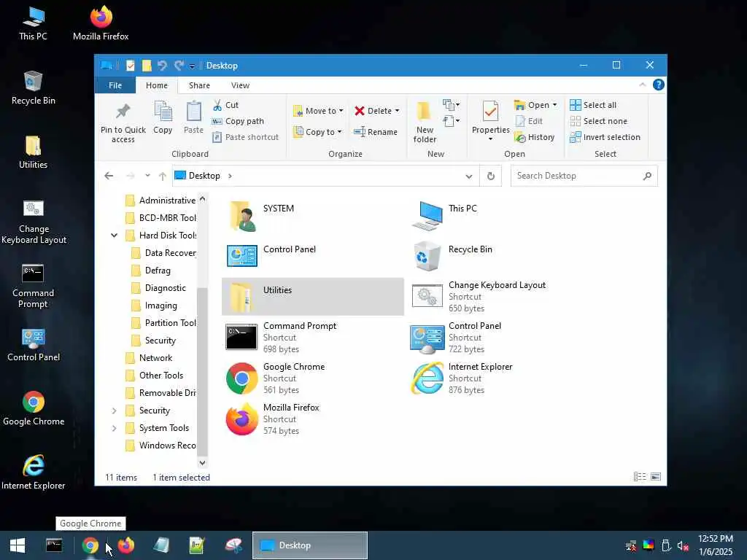
Task: Open the File menu tab
Action: (115, 85)
